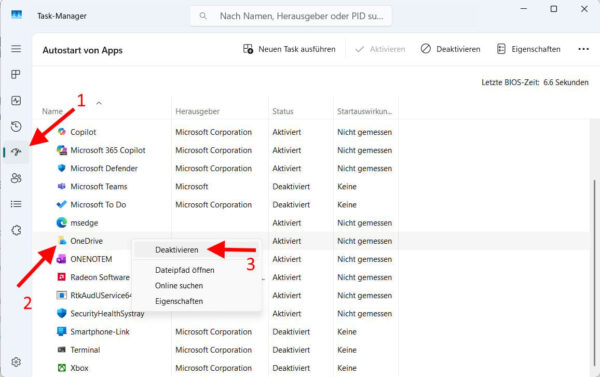Open the Services page icon
Screen dimensions: 600x377
point(16,230)
